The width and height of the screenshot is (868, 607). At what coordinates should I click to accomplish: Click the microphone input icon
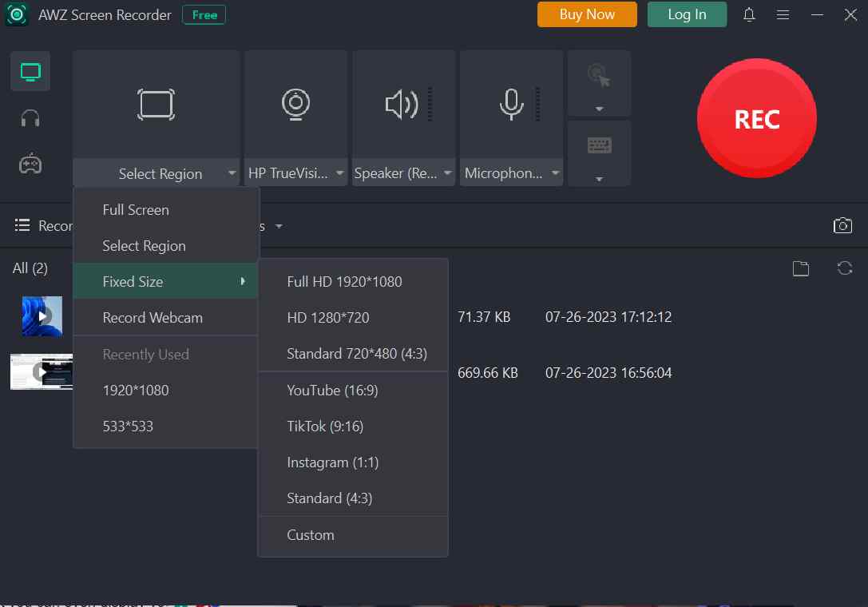point(511,104)
